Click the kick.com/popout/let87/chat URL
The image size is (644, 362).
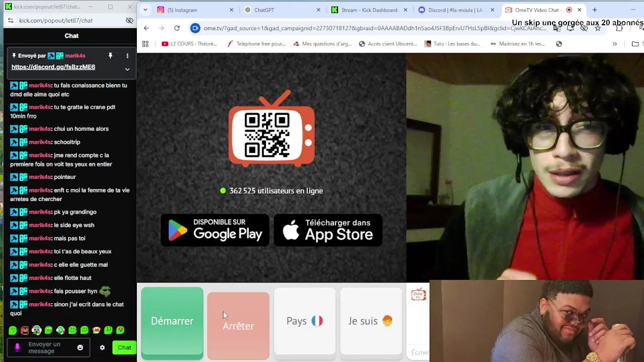tap(56, 21)
